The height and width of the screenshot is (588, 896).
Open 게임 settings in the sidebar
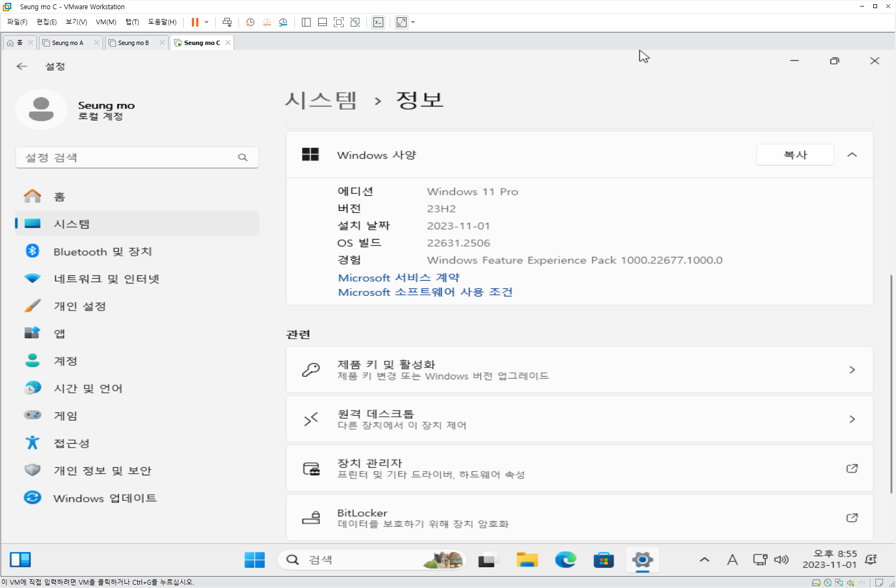137,416
